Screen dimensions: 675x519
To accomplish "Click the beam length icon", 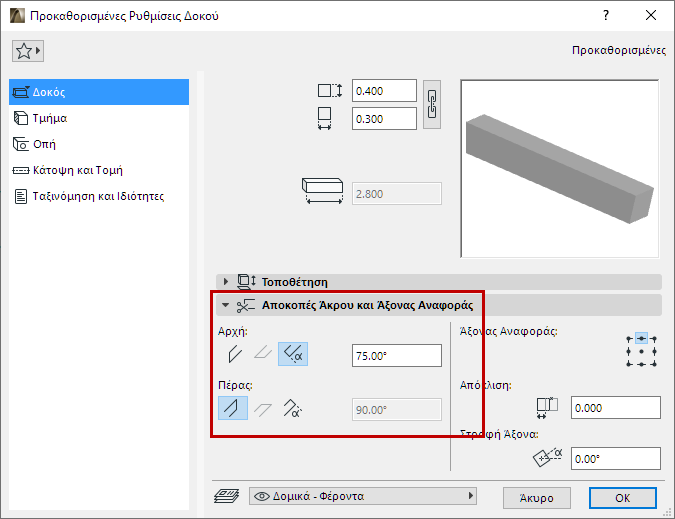I will click(x=322, y=191).
